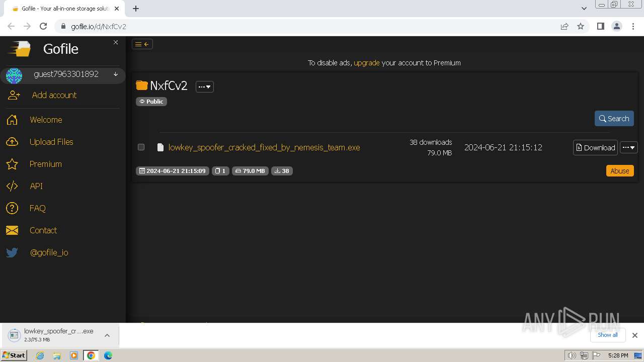Follow the upgrade link
This screenshot has height=362, width=644.
367,63
